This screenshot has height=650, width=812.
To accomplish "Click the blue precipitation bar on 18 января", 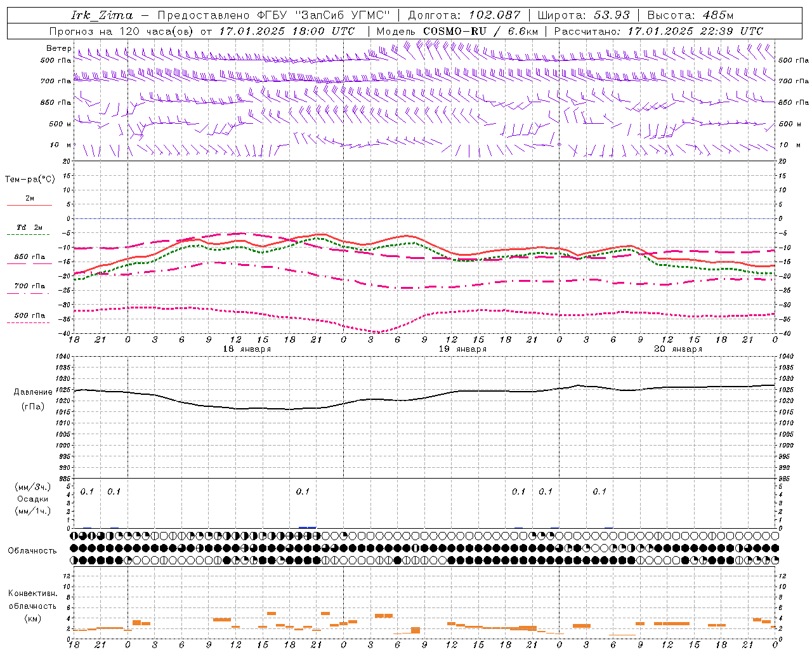I will tap(307, 527).
